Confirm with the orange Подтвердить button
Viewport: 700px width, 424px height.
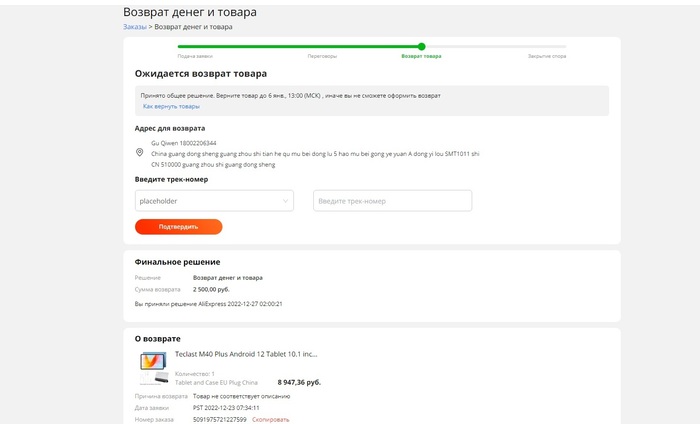[x=179, y=227]
